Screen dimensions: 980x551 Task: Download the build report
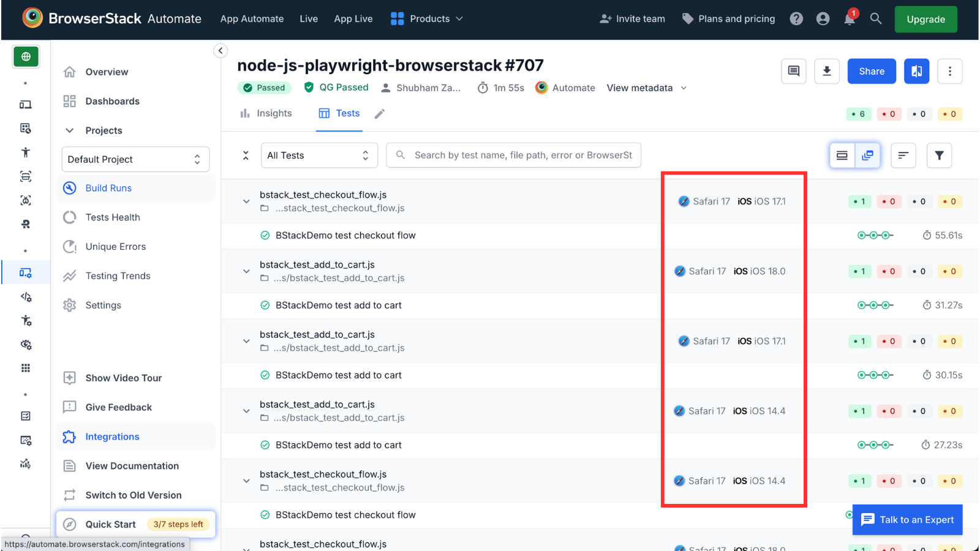click(x=827, y=71)
